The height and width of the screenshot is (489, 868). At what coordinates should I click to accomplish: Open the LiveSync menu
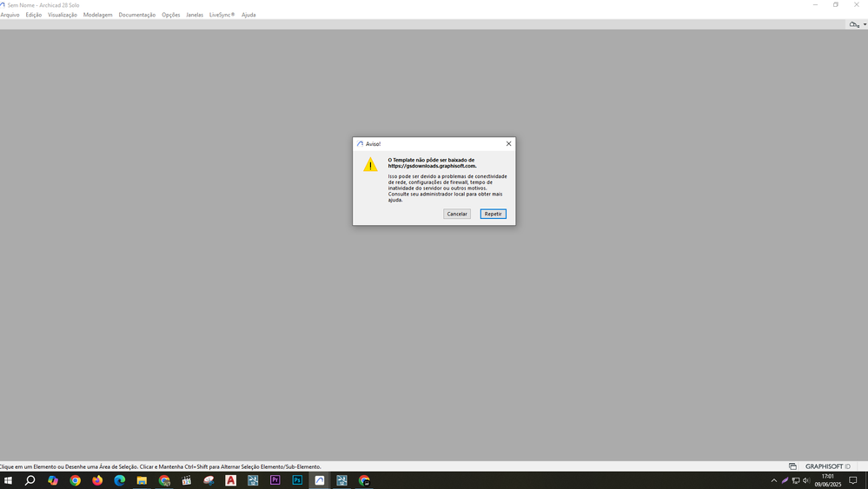(x=222, y=15)
